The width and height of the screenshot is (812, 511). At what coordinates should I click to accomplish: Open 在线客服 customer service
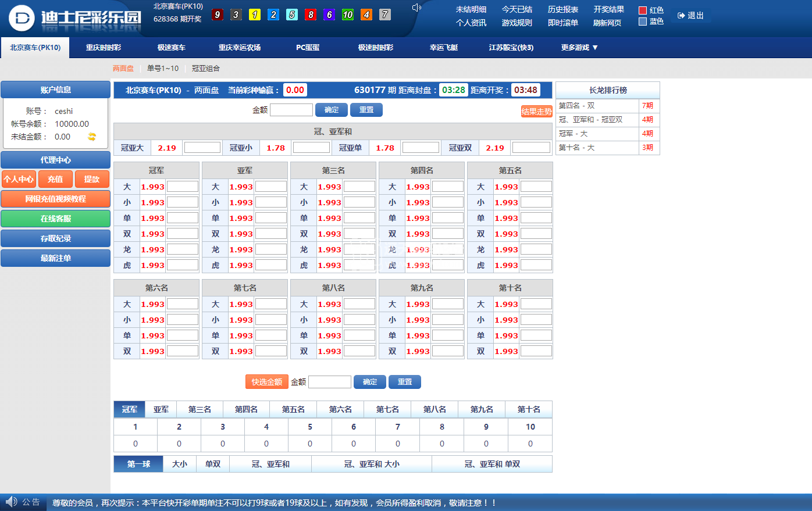coord(55,219)
